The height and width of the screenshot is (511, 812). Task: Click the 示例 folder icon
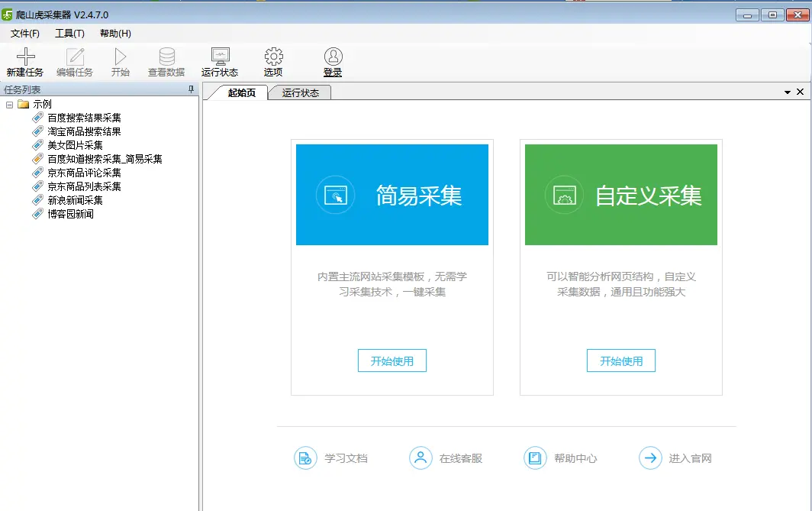24,104
